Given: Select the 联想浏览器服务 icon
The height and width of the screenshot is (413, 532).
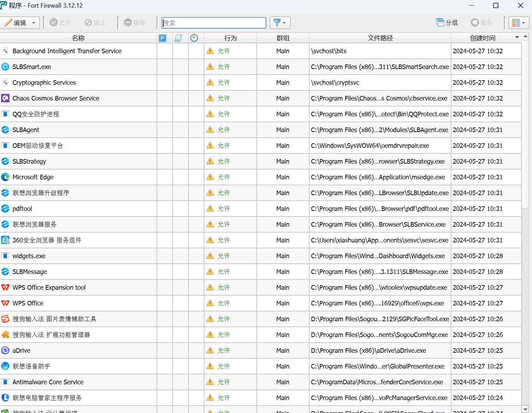Looking at the screenshot, I should [x=5, y=225].
